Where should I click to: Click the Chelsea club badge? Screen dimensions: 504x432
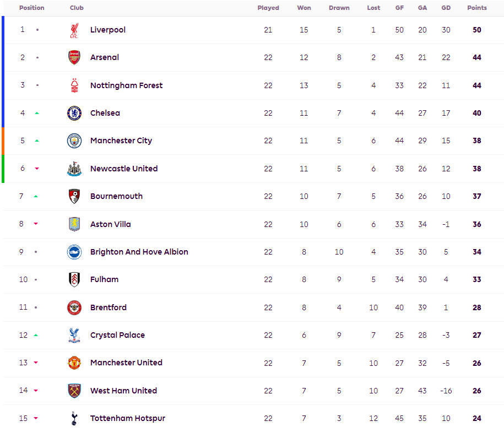click(x=74, y=113)
